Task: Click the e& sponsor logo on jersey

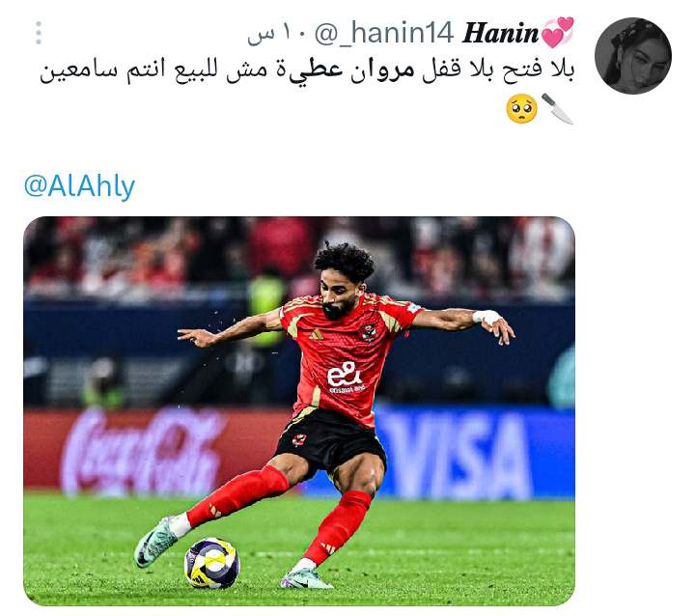Action: [346, 377]
